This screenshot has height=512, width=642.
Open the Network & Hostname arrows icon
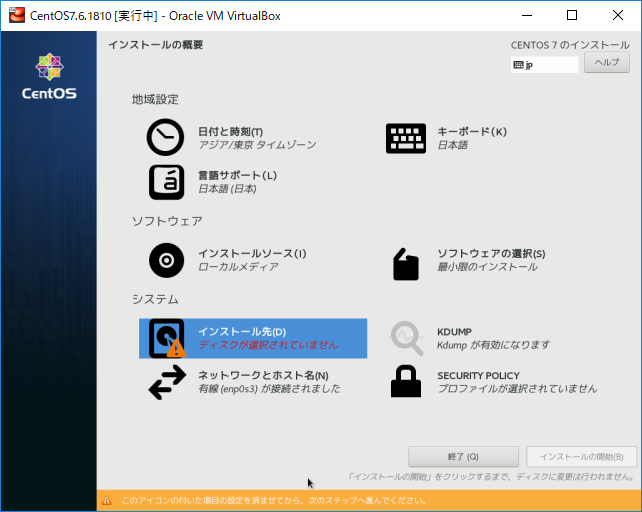[167, 382]
